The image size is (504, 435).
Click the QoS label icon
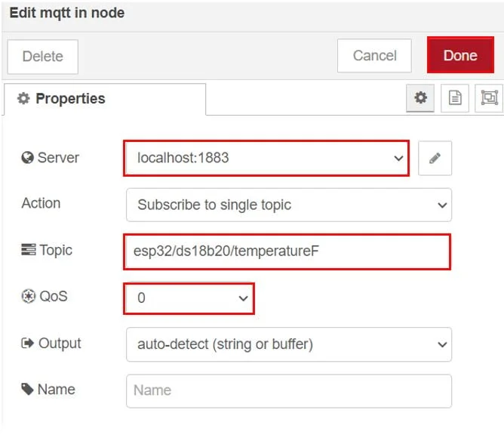click(28, 296)
